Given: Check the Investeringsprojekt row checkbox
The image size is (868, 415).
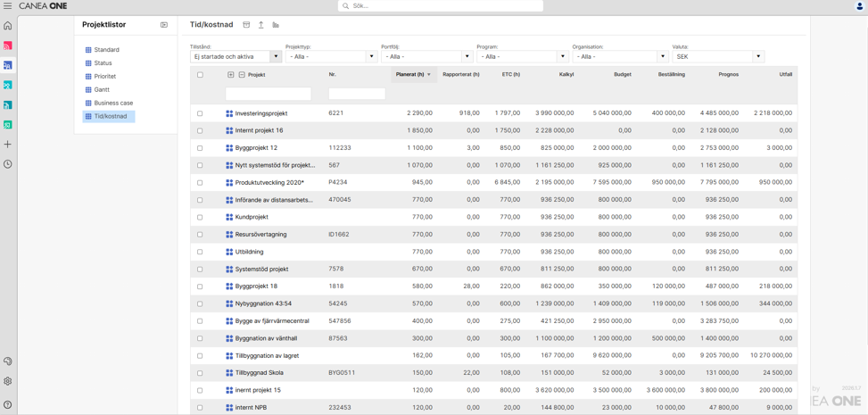Looking at the screenshot, I should (x=200, y=113).
